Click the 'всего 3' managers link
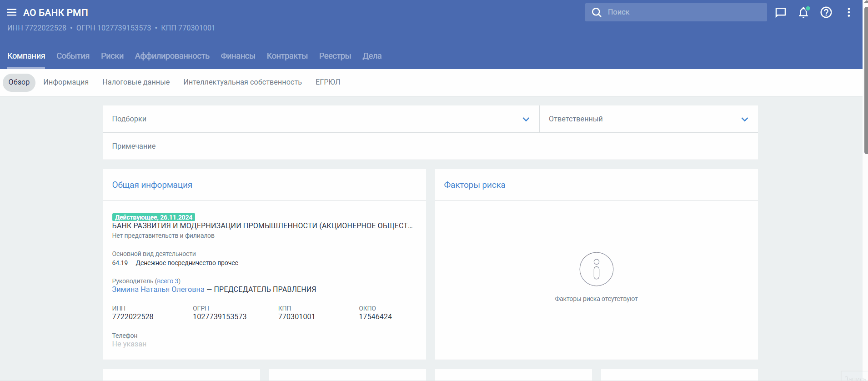The width and height of the screenshot is (868, 381). pos(168,281)
